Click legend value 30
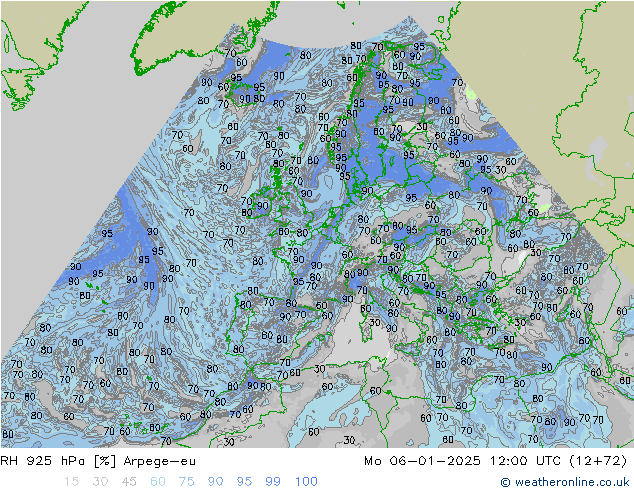Image resolution: width=634 pixels, height=490 pixels. pos(100,482)
